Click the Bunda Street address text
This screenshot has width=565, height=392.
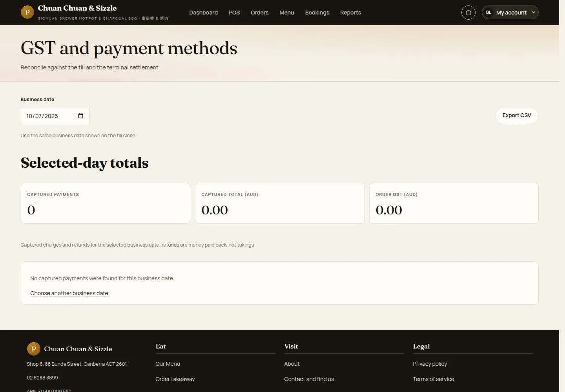pos(77,364)
